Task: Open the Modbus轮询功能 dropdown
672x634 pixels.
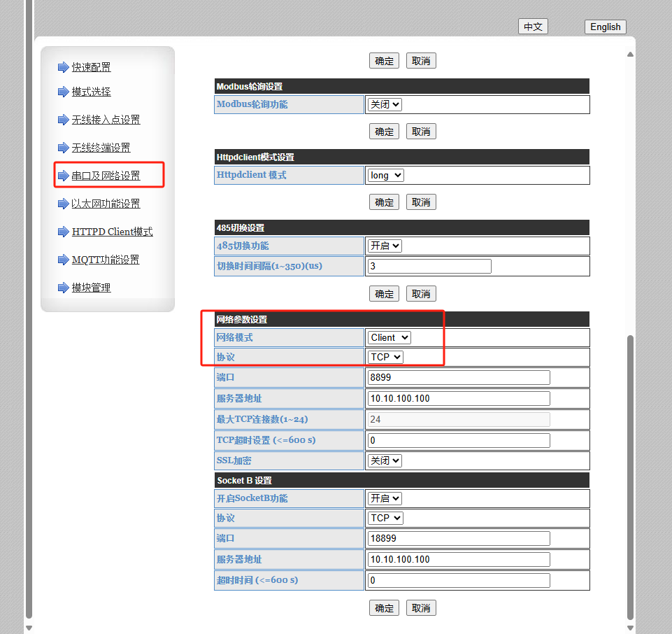Action: click(x=385, y=104)
